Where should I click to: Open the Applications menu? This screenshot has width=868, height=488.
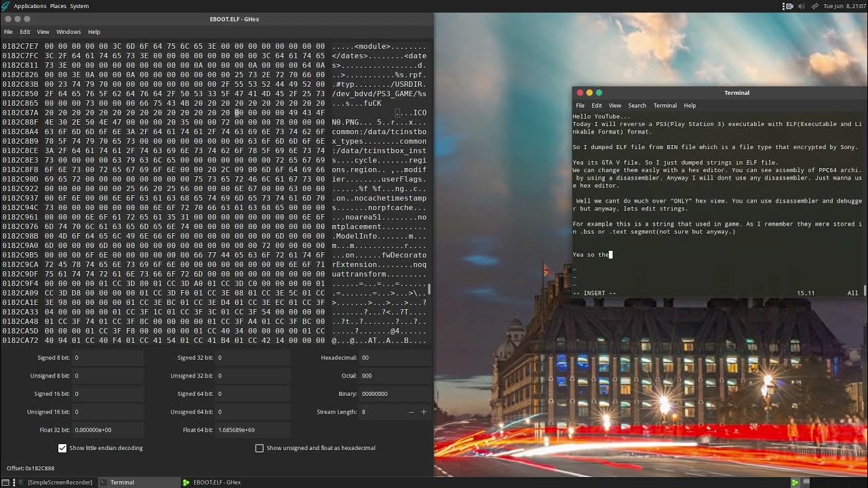pyautogui.click(x=30, y=6)
